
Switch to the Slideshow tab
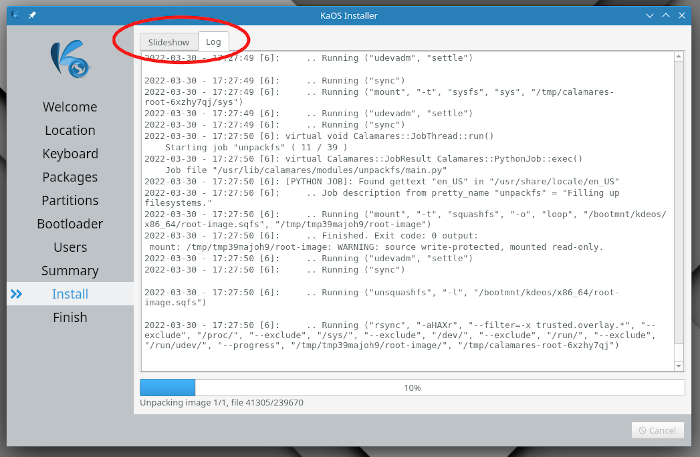click(x=169, y=42)
